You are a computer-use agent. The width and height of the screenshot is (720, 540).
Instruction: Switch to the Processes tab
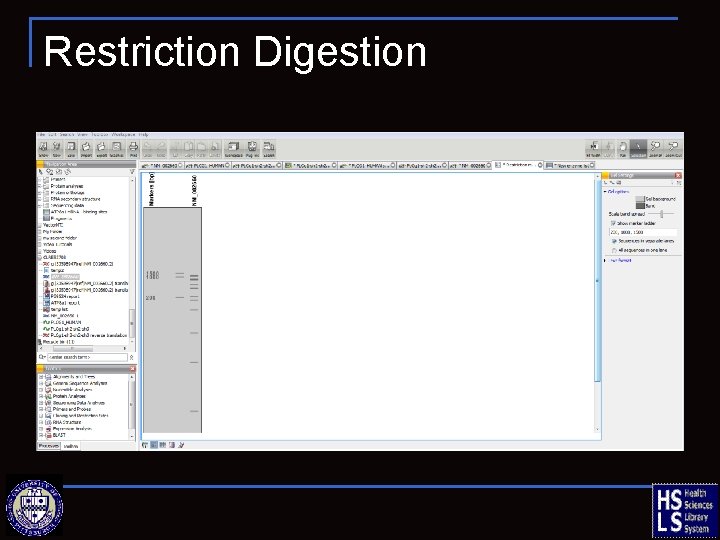48,446
